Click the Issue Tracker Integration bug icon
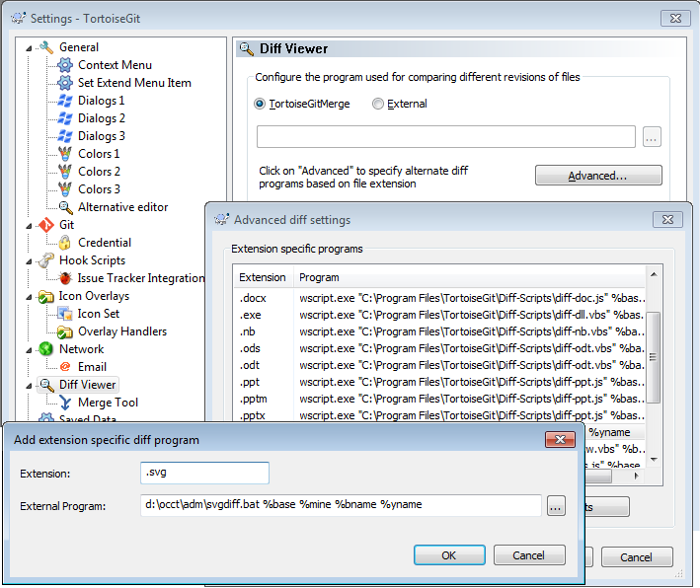The image size is (700, 588). click(x=65, y=278)
